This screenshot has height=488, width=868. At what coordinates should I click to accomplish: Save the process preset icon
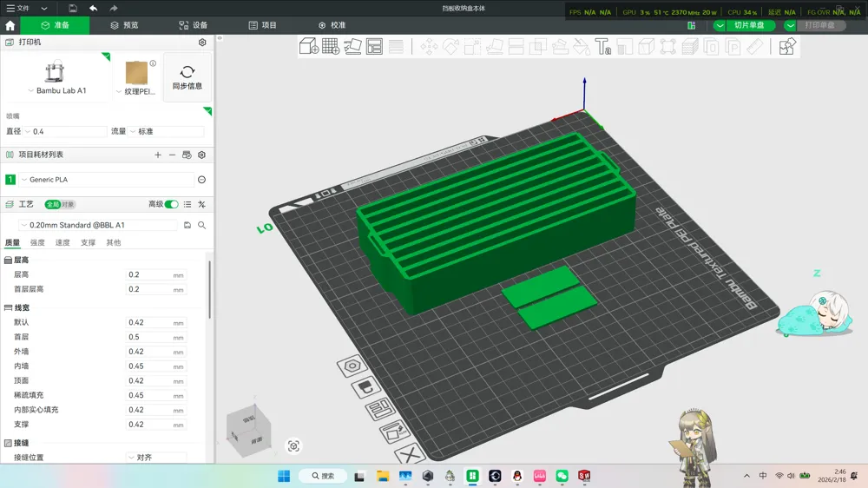point(187,225)
